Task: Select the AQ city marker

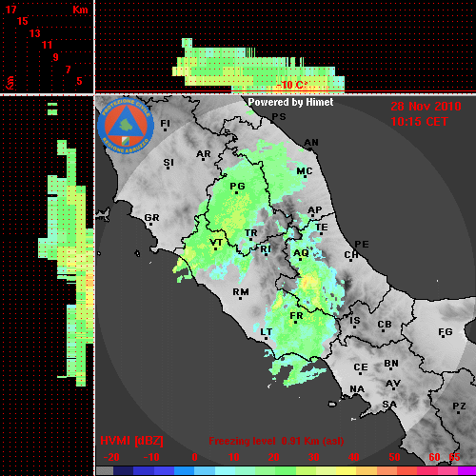Action: coord(301,260)
